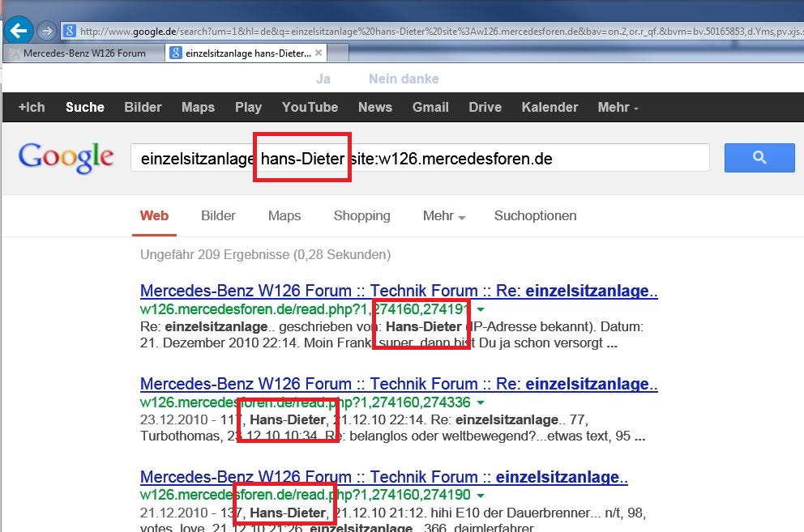Image resolution: width=804 pixels, height=532 pixels.
Task: Click the snippet mentioning hihi E10 der Dauerbrenner
Action: point(393,513)
